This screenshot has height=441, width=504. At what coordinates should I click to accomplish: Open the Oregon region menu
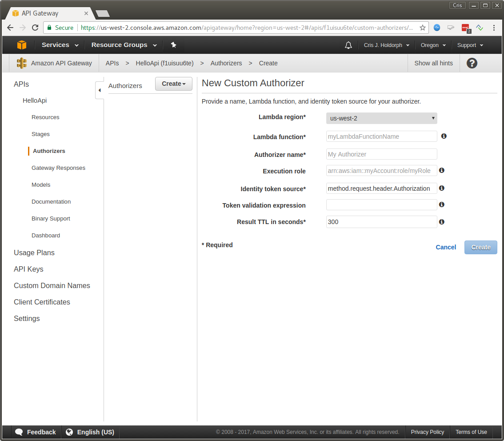[x=433, y=45]
